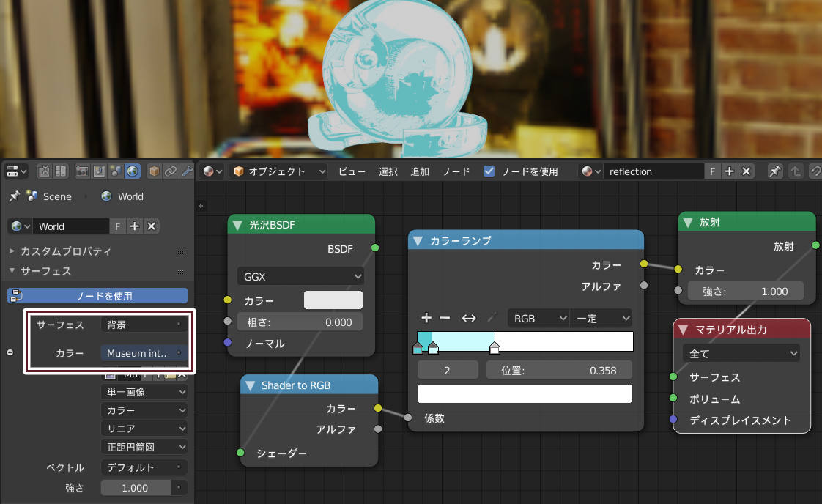Open the 単一画像 source dropdown
The width and height of the screenshot is (822, 504).
click(144, 392)
